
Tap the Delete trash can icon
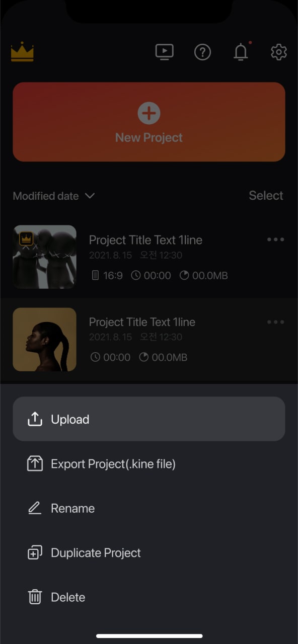pos(34,597)
